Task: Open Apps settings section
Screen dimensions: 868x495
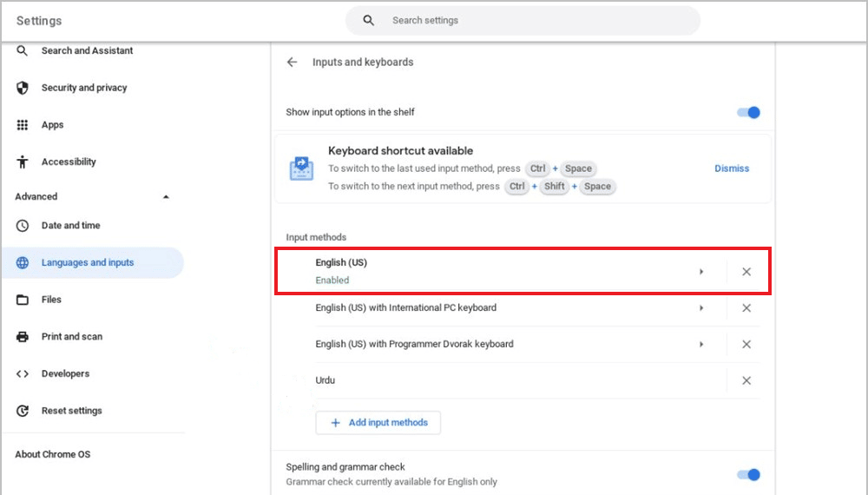Action: 53,124
